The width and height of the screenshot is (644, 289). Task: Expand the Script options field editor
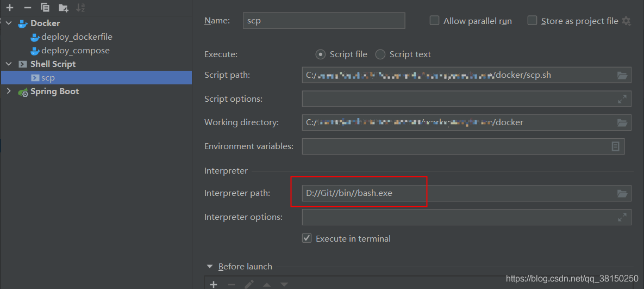pos(622,99)
